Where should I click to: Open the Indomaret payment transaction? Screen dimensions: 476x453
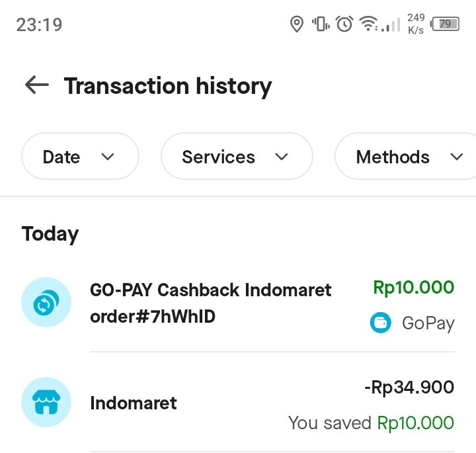coord(238,402)
